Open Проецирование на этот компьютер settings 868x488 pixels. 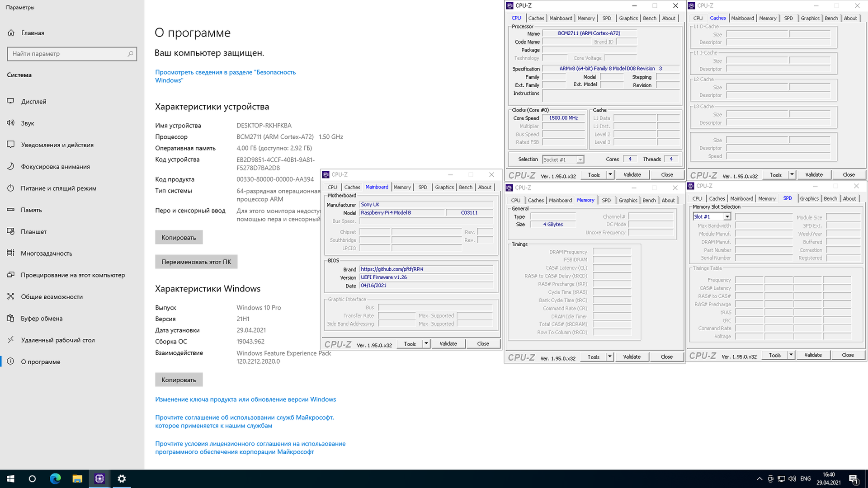[72, 275]
